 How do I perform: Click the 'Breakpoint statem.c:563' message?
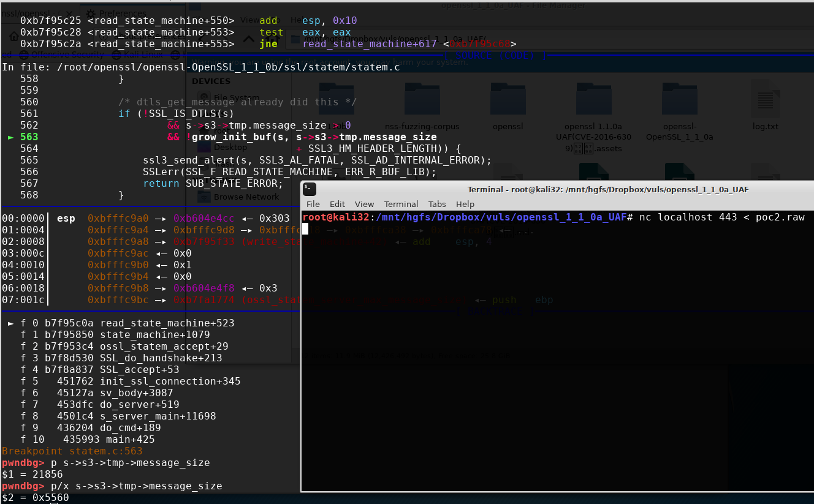72,451
